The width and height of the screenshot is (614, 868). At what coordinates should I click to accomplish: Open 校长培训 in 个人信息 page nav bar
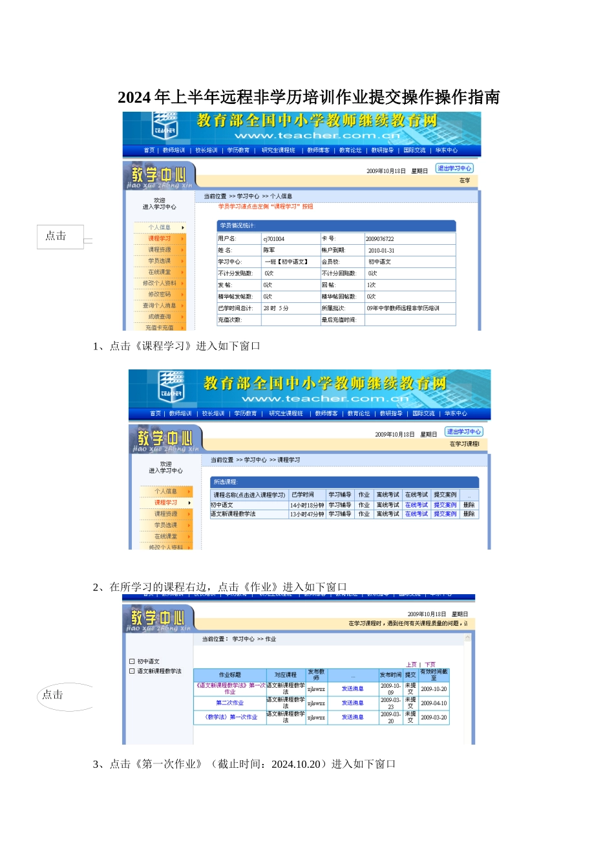(x=206, y=150)
